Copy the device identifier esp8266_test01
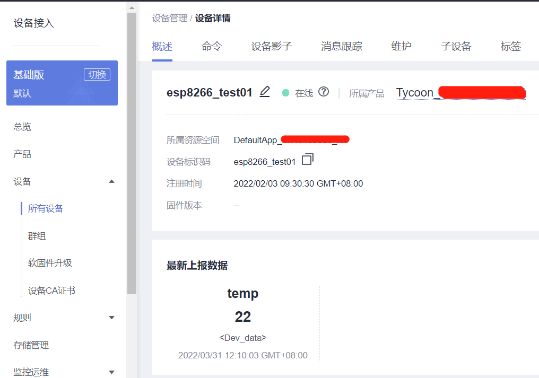Viewport: 539px width, 378px height. coord(308,159)
